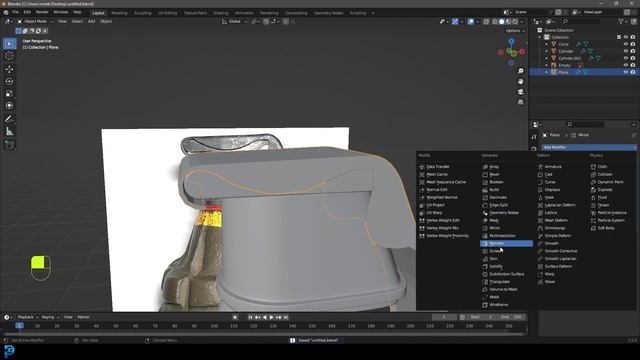640x360 pixels.
Task: Click the pan hand icon in viewport
Action: (520, 81)
